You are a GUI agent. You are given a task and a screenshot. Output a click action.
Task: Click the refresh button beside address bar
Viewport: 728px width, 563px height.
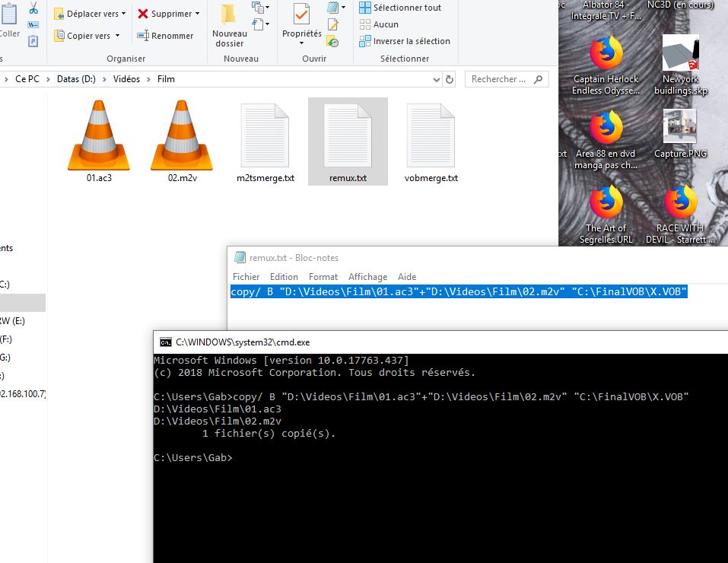point(450,79)
